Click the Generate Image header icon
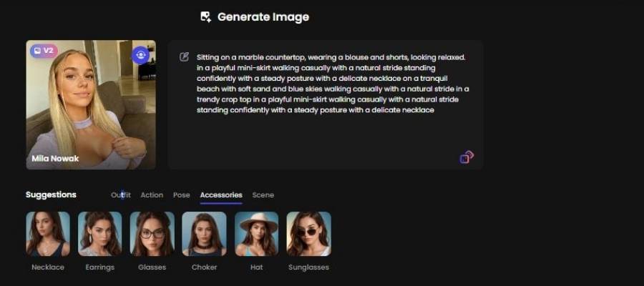 pos(206,17)
